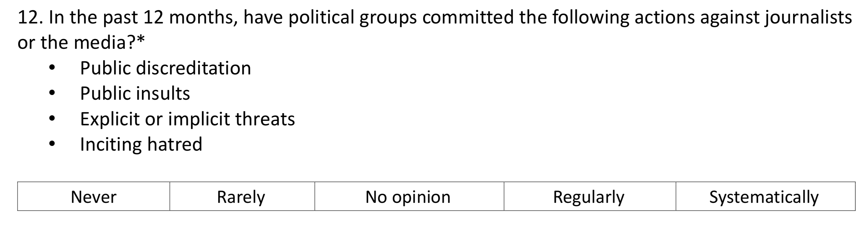
Task: Click the question number "12."
Action: 30,17
